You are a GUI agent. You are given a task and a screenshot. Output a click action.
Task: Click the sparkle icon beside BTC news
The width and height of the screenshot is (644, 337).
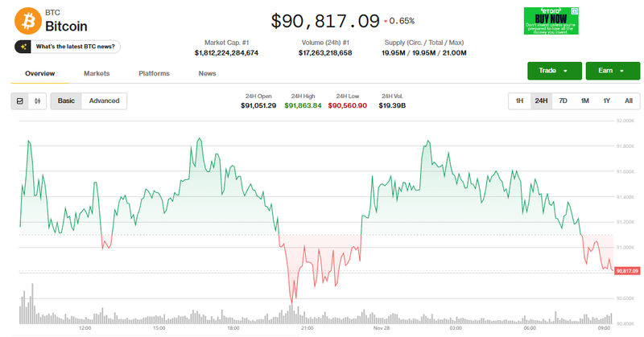[24, 47]
